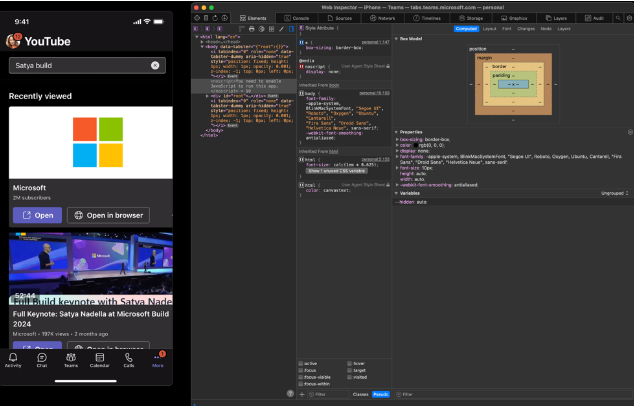The width and height of the screenshot is (634, 406).
Task: Clear the 'Satya build' search text
Action: click(155, 65)
